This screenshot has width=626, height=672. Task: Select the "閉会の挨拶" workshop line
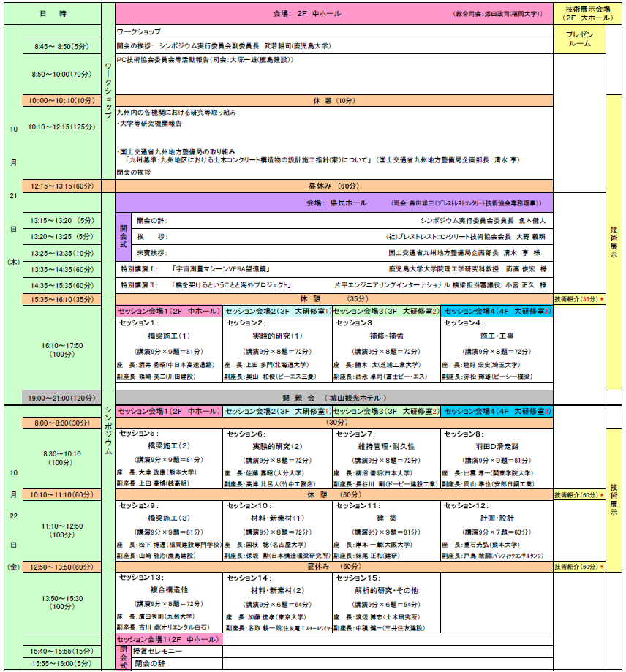[134, 173]
